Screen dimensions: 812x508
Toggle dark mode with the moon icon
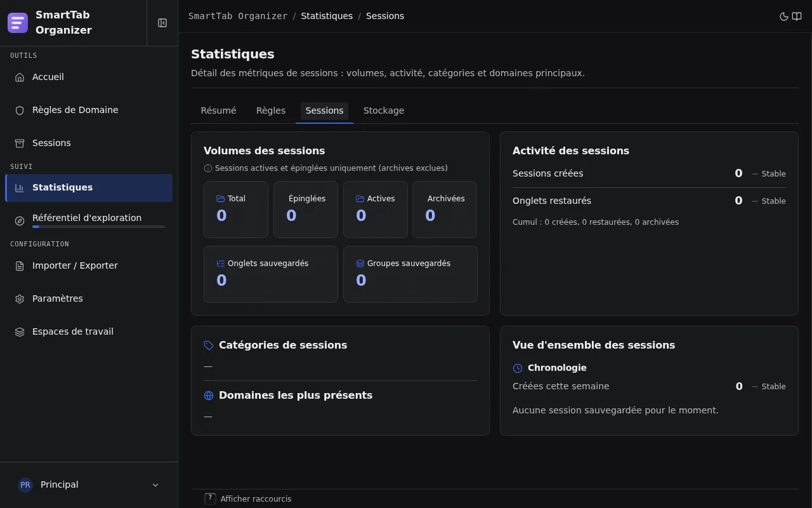[784, 17]
